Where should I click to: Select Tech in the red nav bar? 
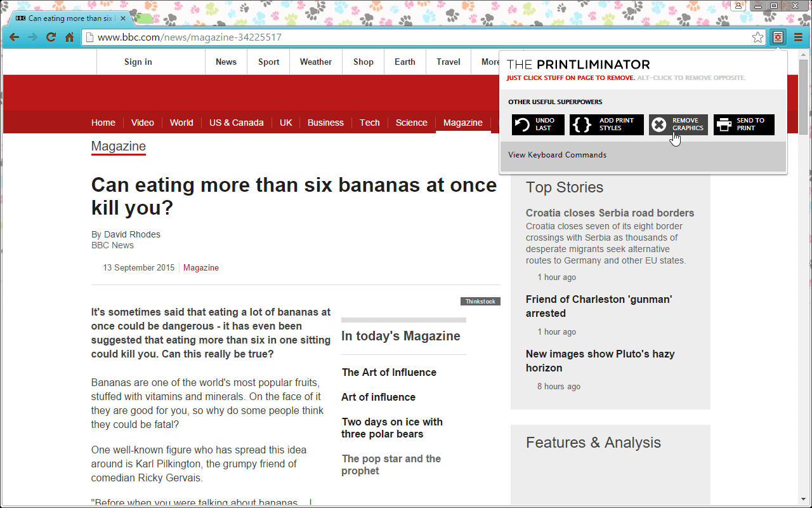pos(370,123)
